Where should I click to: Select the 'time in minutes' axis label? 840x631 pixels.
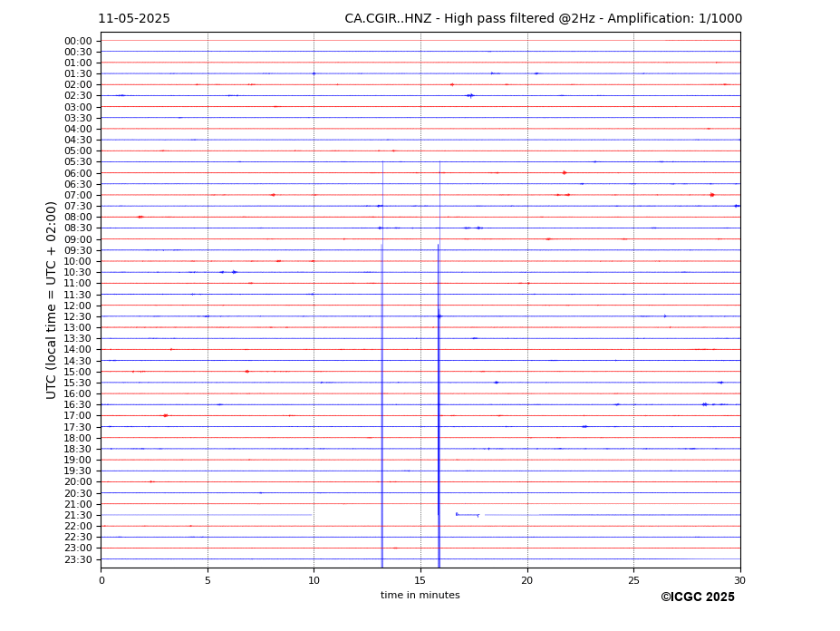click(420, 595)
